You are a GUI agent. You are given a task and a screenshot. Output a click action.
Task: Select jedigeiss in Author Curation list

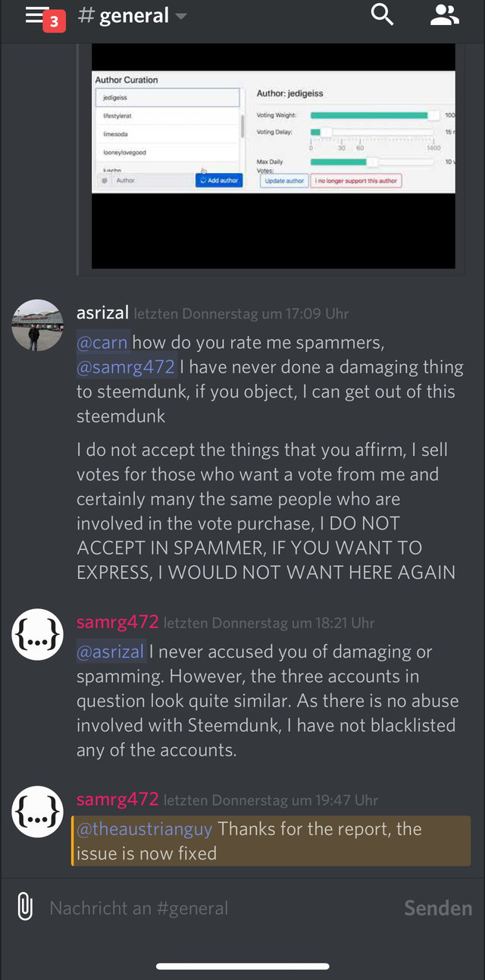click(x=167, y=97)
